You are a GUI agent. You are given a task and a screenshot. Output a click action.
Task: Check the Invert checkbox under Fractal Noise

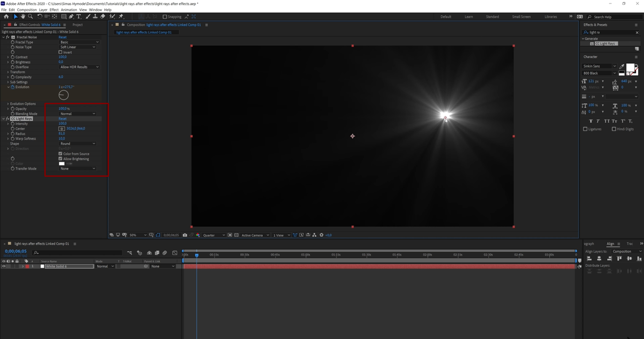[60, 52]
